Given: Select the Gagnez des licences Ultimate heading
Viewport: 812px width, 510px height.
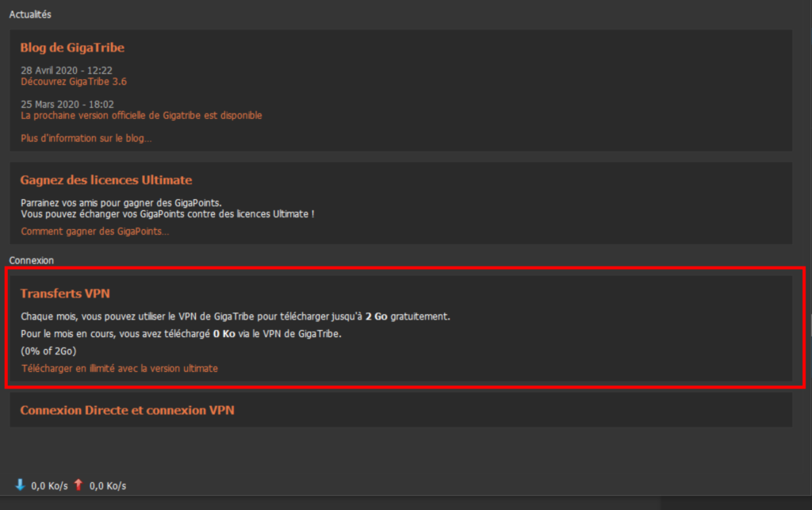Looking at the screenshot, I should click(x=106, y=180).
